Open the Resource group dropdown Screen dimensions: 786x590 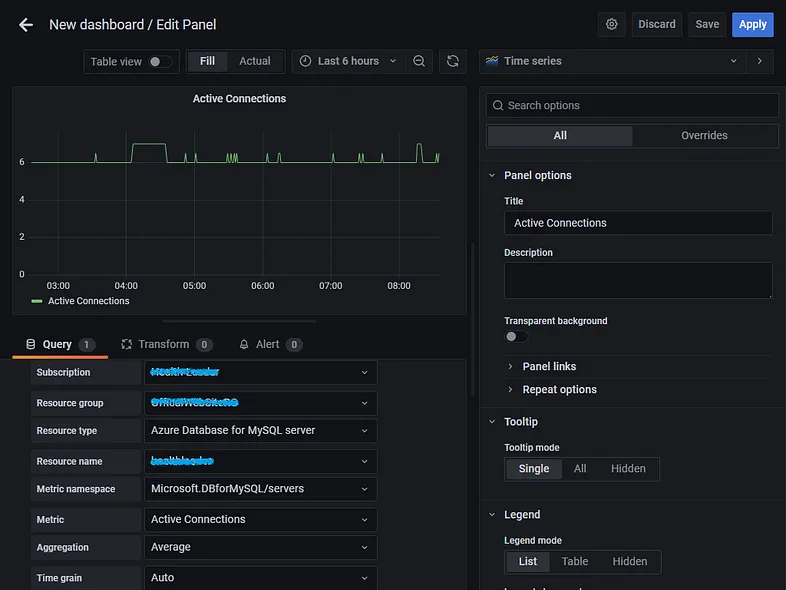coord(261,403)
